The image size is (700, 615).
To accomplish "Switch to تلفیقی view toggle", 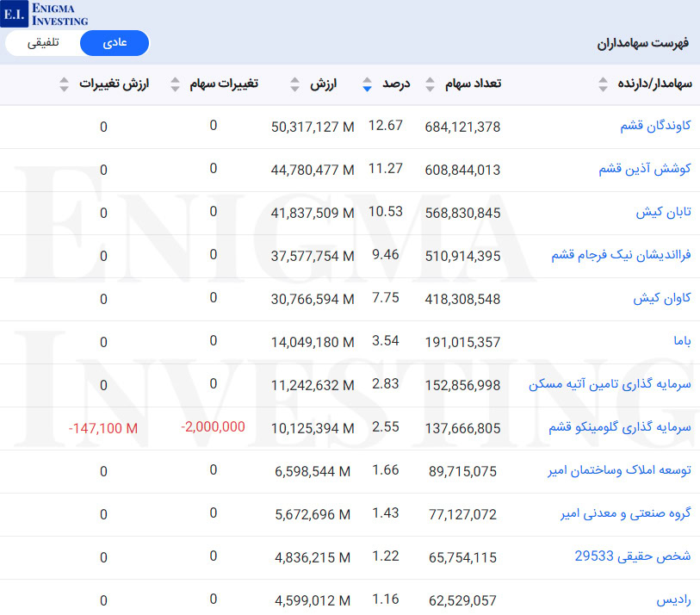I will tap(43, 43).
